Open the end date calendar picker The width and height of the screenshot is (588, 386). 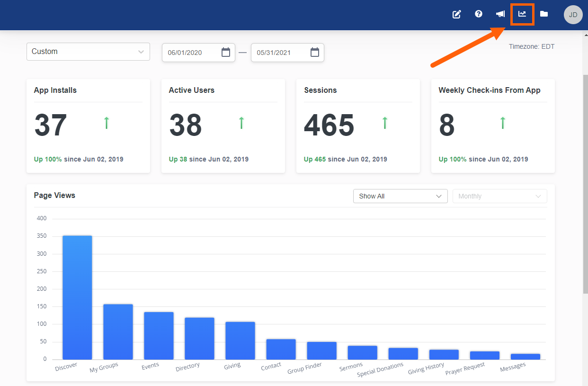(315, 52)
